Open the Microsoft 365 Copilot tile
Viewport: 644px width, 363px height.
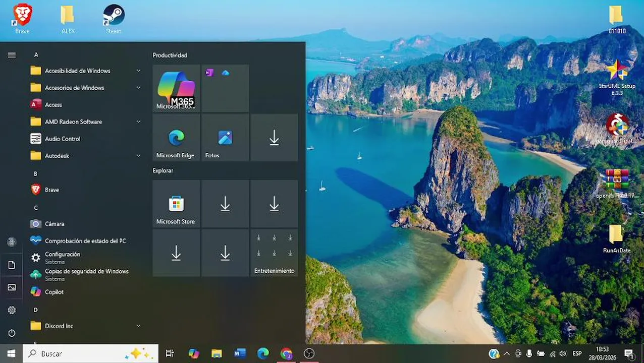176,88
